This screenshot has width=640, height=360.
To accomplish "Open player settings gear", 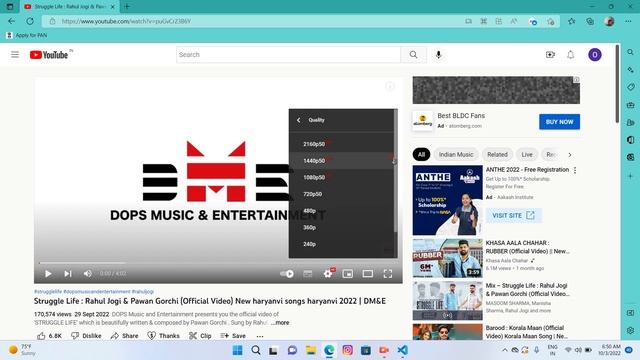I will (328, 273).
